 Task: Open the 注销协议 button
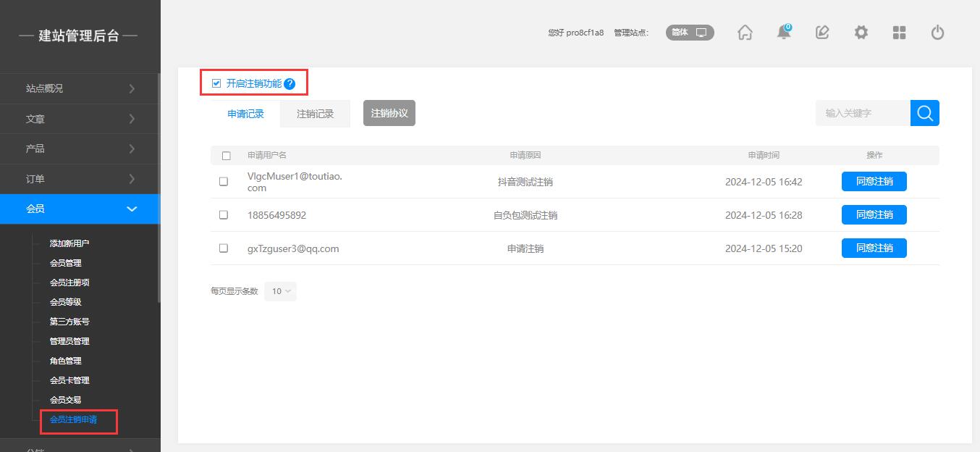[389, 114]
